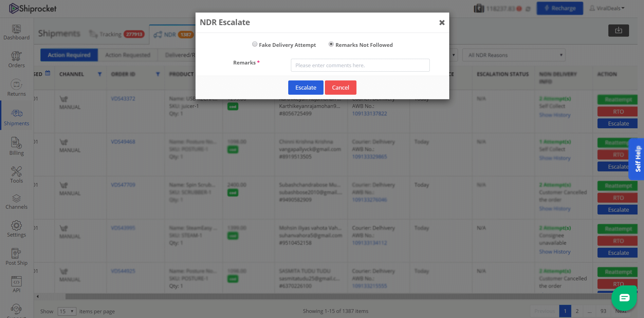This screenshot has width=644, height=318.
Task: Open order VDS49468 link
Action: 123,142
